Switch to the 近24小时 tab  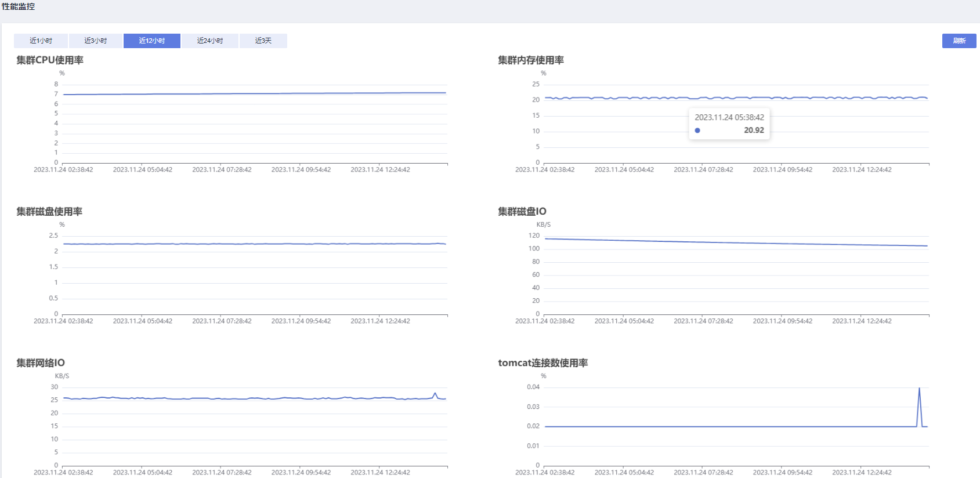(x=210, y=41)
